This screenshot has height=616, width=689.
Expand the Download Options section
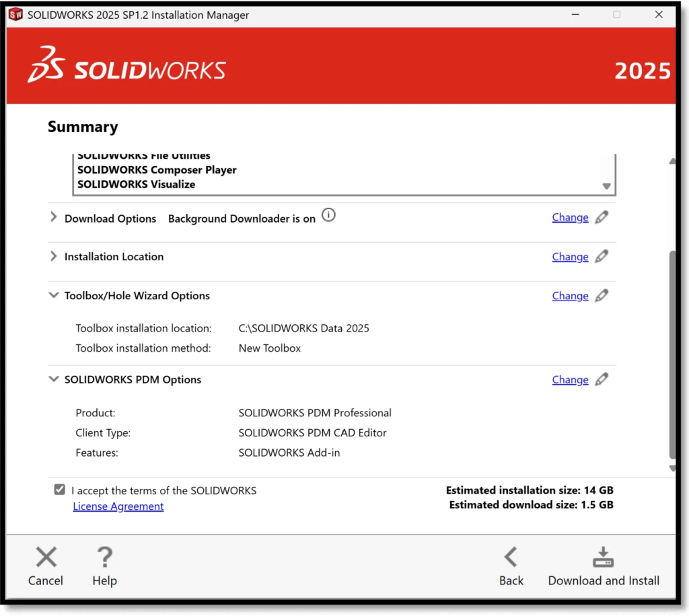tap(54, 217)
